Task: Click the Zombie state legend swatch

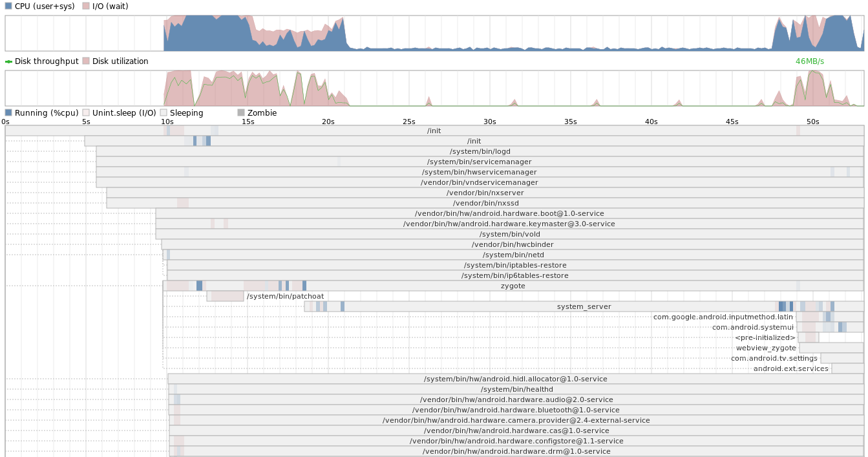Action: pos(241,112)
